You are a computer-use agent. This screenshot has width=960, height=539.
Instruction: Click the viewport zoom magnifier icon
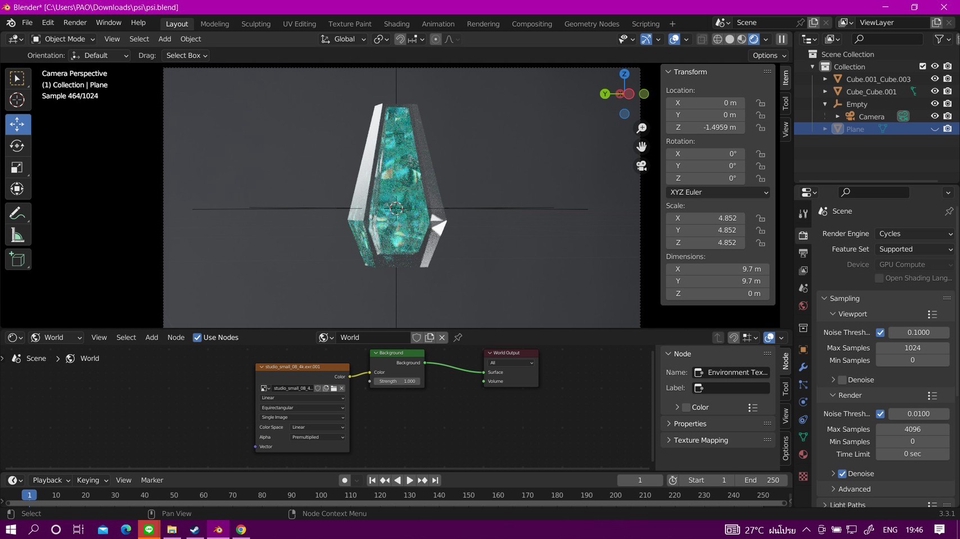[641, 128]
